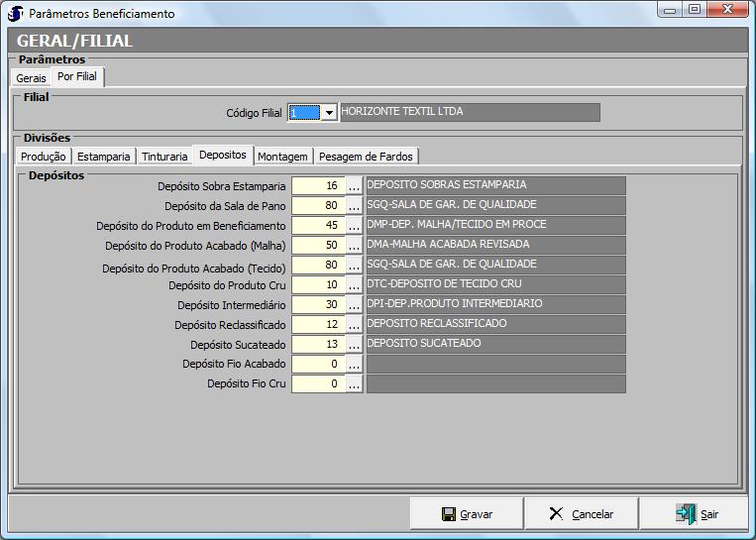Click the application icon in title bar
Viewport: 756px width, 540px height.
click(16, 14)
